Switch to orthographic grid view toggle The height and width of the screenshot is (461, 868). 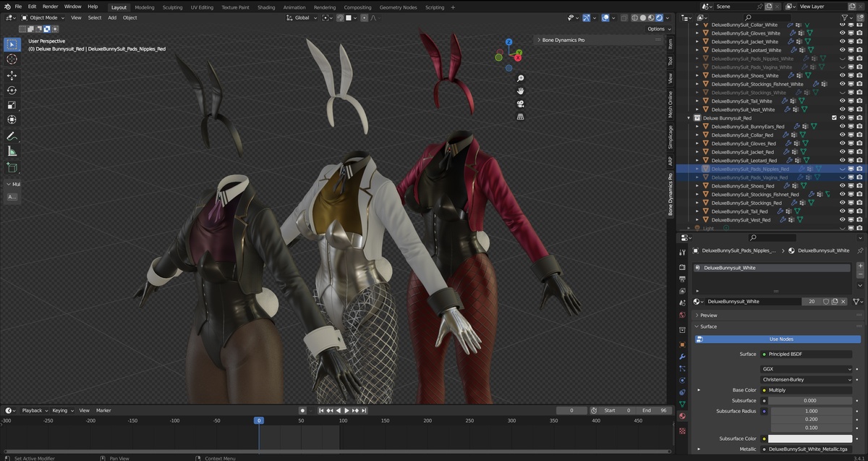coord(520,117)
